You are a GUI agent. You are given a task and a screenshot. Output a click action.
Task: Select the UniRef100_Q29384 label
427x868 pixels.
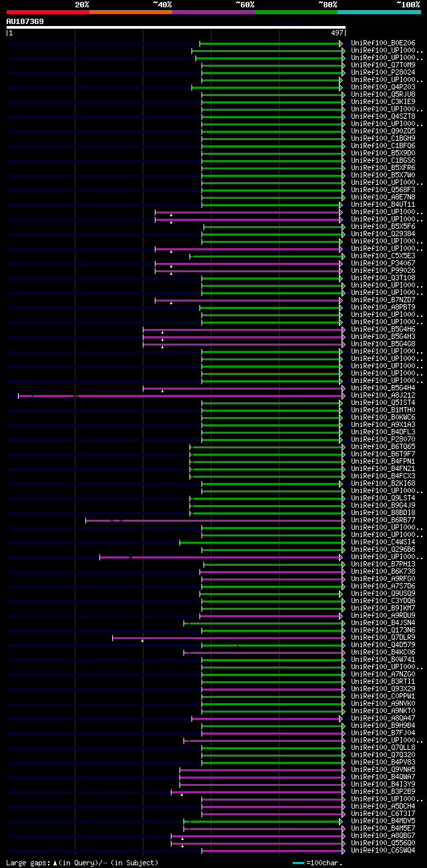tap(384, 234)
